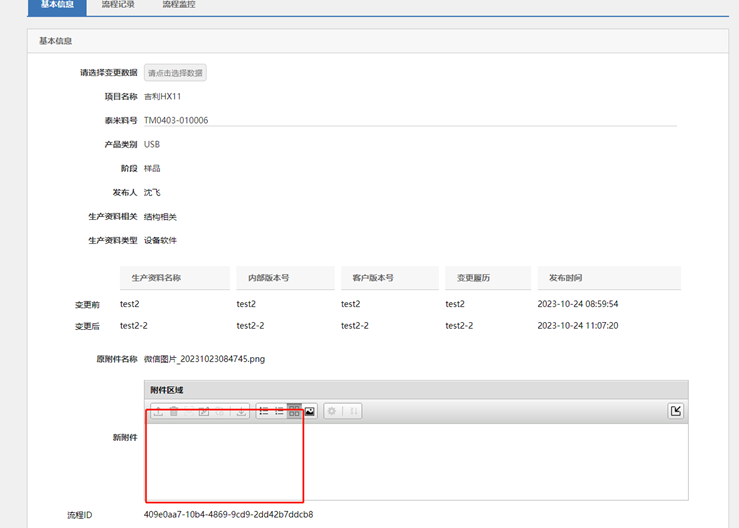Click inside the empty 新附件 drop area
The height and width of the screenshot is (528, 739).
tap(416, 461)
